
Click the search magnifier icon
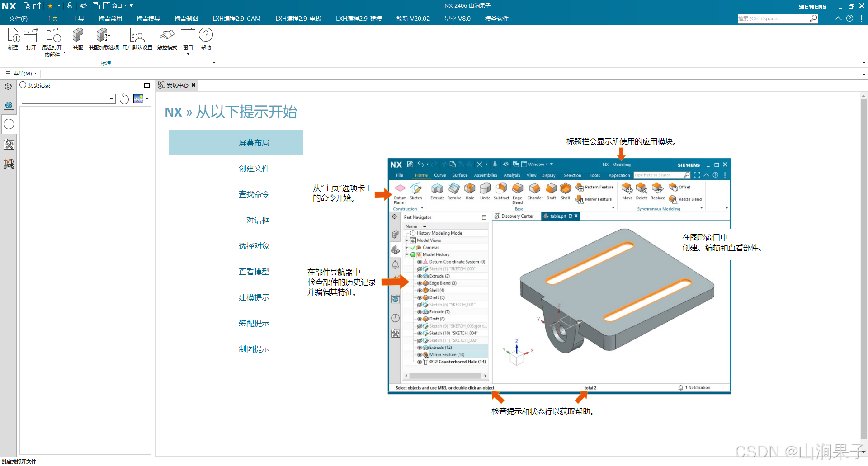tap(813, 19)
